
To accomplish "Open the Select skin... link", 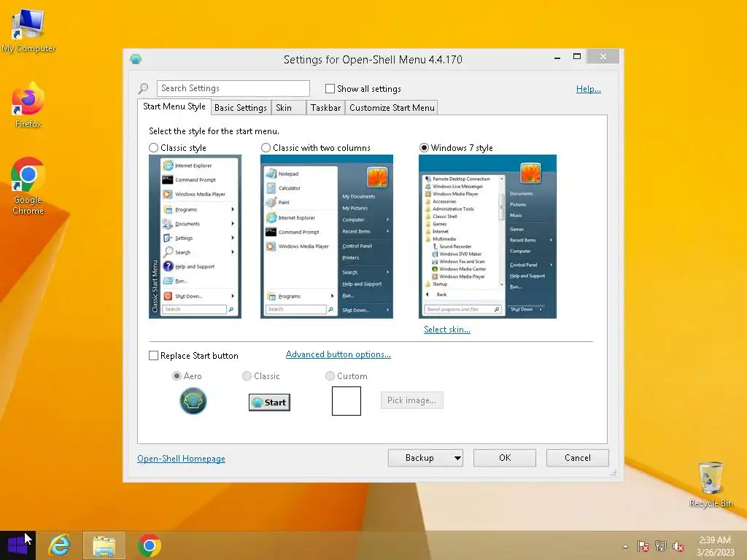I will coord(447,330).
